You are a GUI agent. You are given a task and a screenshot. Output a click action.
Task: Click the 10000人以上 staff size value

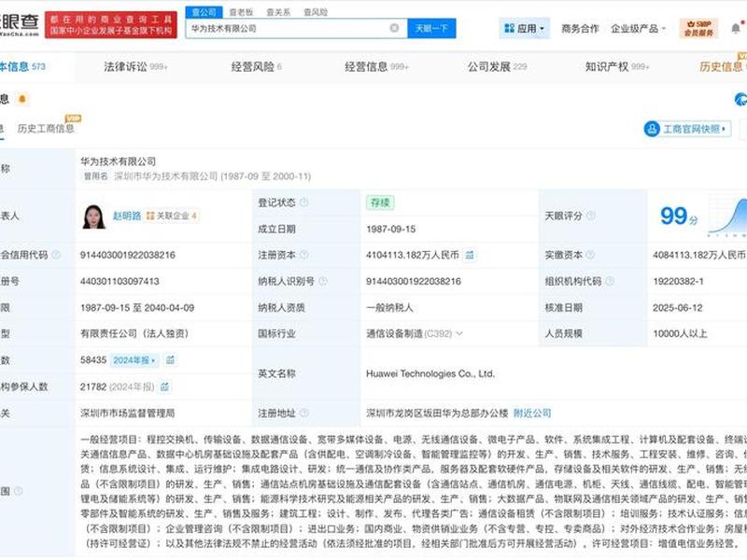point(680,333)
